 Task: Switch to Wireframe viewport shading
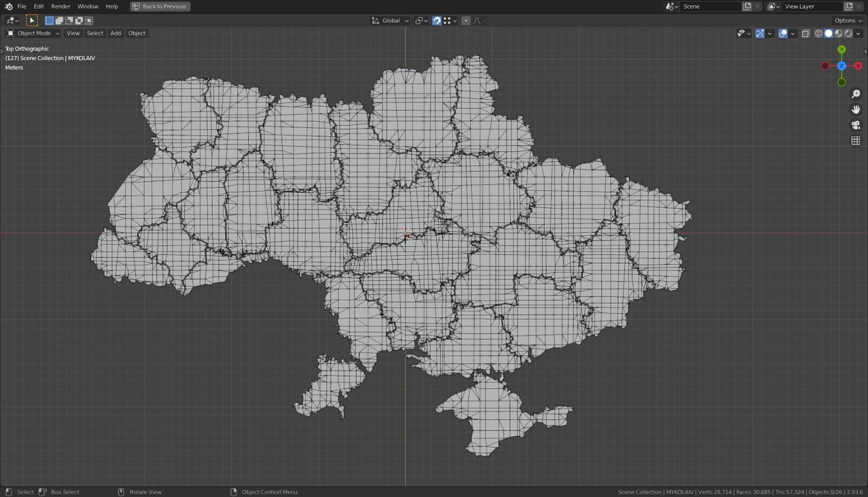tap(819, 33)
